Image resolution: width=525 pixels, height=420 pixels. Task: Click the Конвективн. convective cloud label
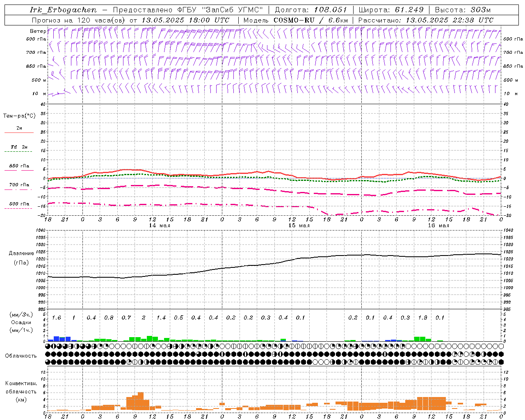coord(21,383)
